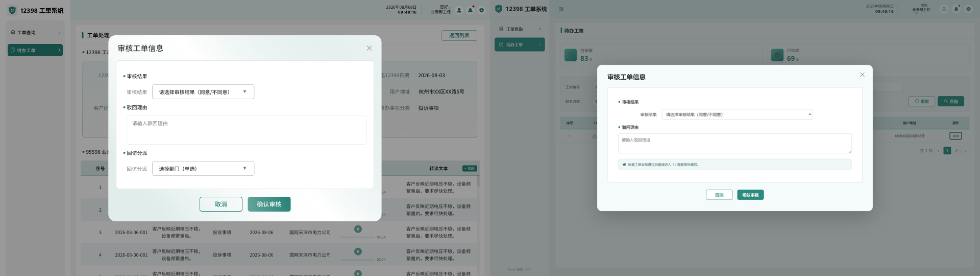Open notification bell in left window header

click(x=470, y=10)
